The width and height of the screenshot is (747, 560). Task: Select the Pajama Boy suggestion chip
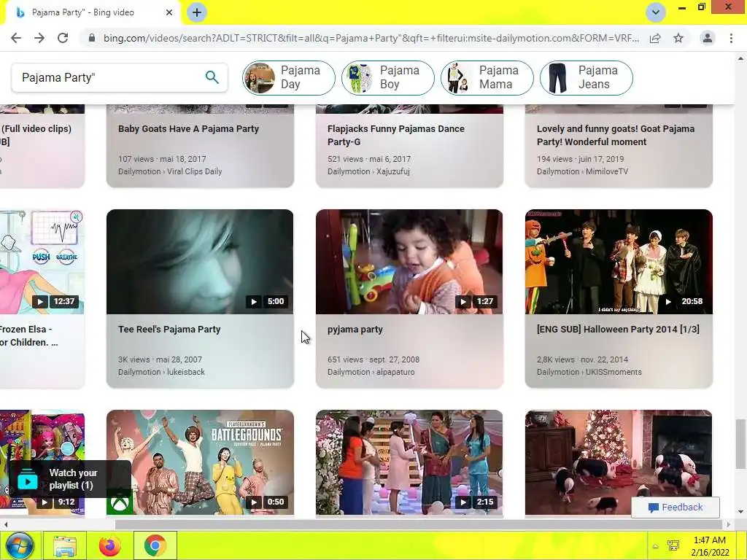(388, 77)
